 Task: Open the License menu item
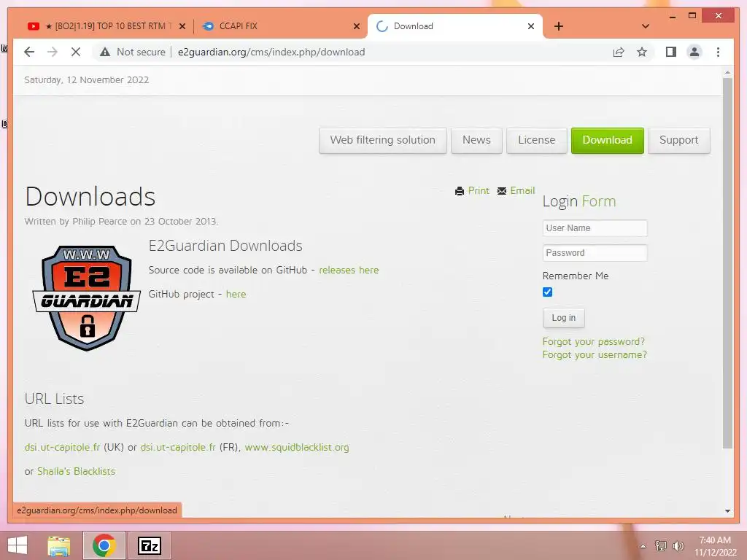536,140
